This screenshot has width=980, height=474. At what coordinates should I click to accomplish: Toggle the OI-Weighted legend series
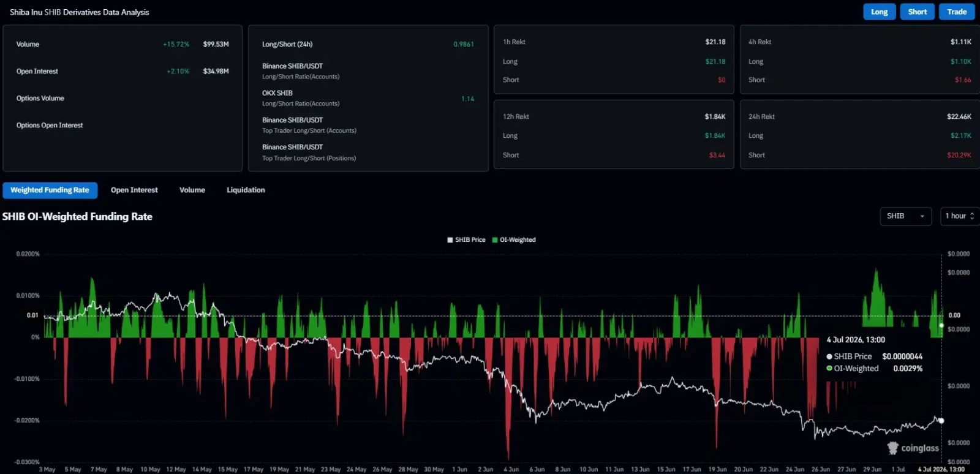(514, 240)
